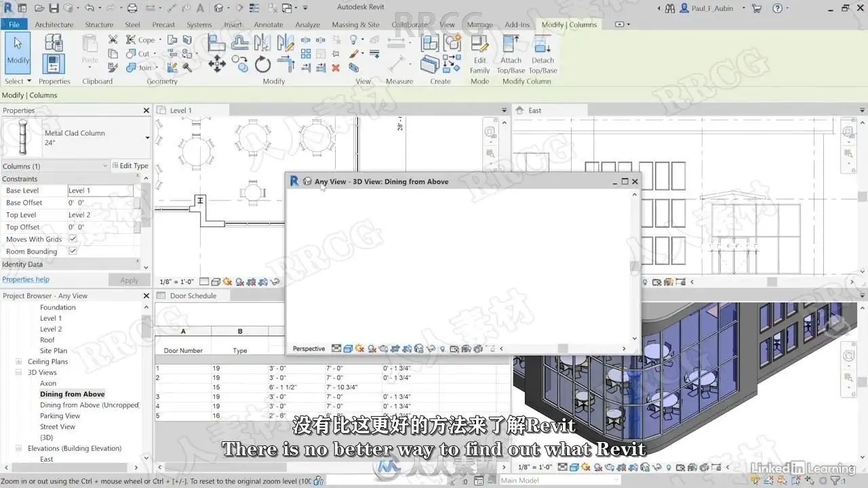868x488 pixels.
Task: Open the column type selector dropdown
Action: (147, 138)
